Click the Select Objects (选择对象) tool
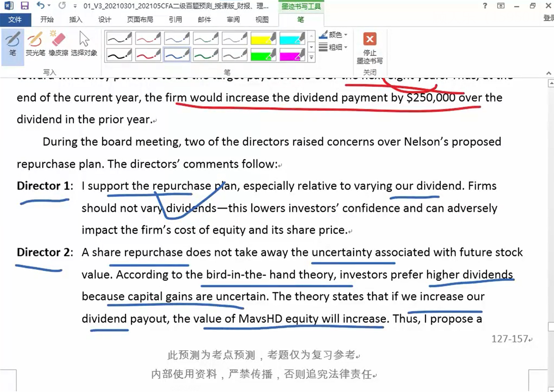The image size is (554, 392). [84, 44]
